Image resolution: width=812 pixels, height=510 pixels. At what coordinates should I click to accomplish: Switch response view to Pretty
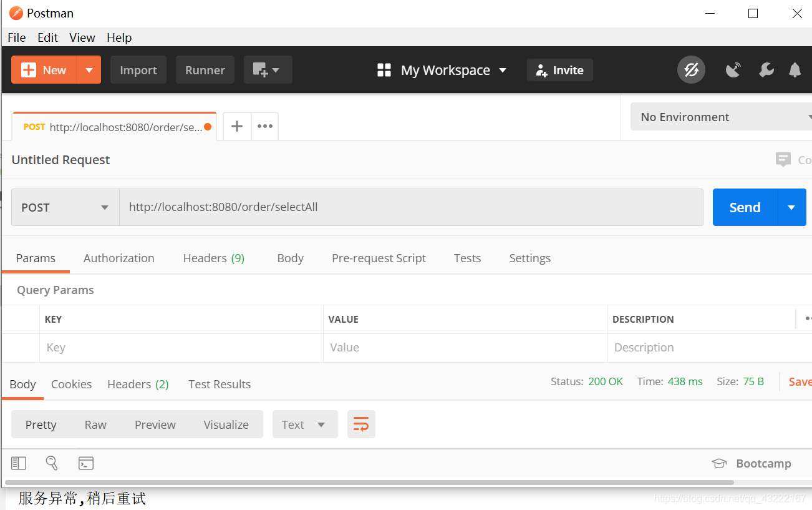point(41,424)
